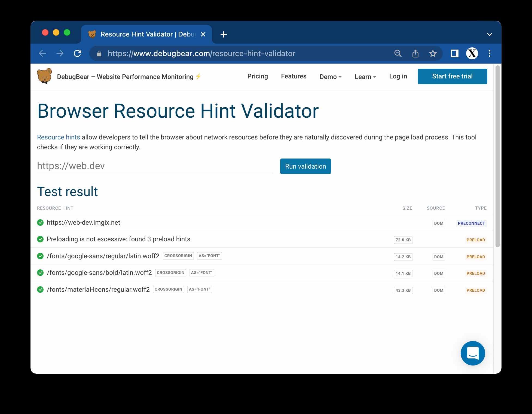Screen dimensions: 532x414
Task: Open Chrome three-dot menu
Action: (x=489, y=53)
